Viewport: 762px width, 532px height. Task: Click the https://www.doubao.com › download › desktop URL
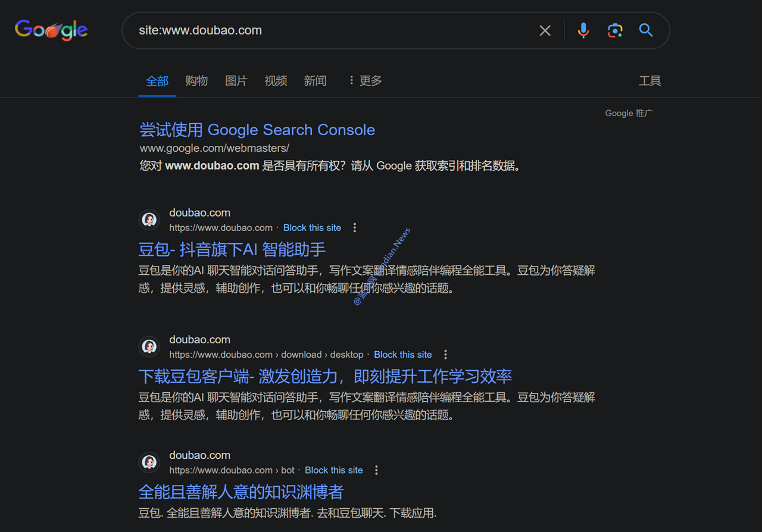click(266, 355)
